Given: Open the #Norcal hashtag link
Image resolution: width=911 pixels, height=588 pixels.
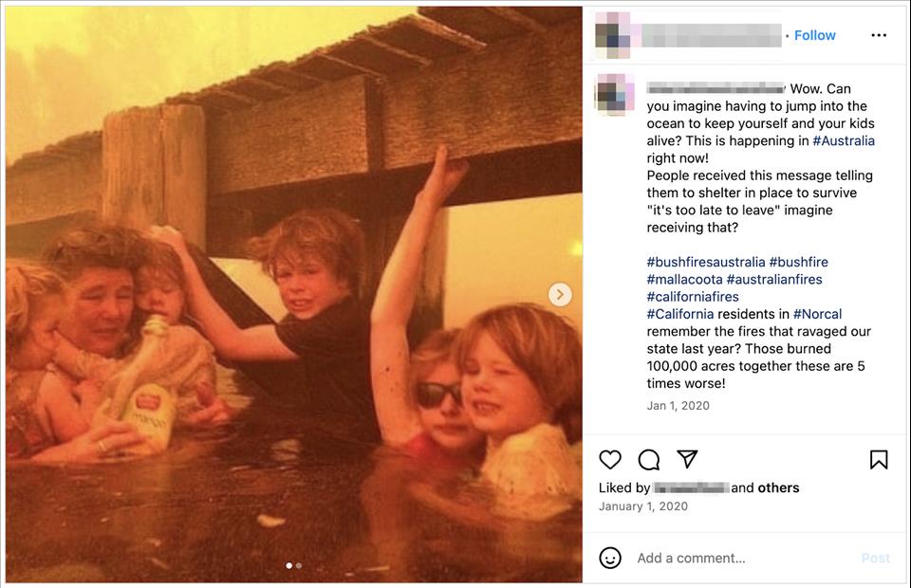Looking at the screenshot, I should pyautogui.click(x=817, y=314).
